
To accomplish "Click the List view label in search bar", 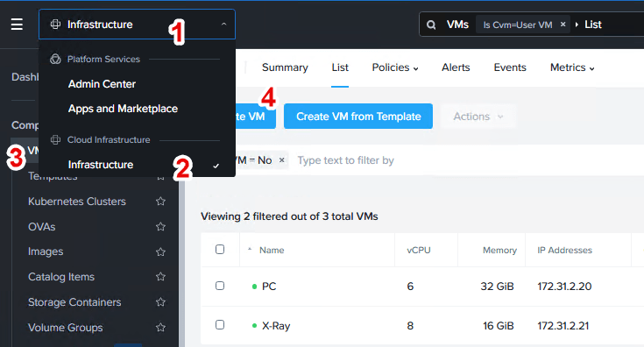I will [x=593, y=25].
